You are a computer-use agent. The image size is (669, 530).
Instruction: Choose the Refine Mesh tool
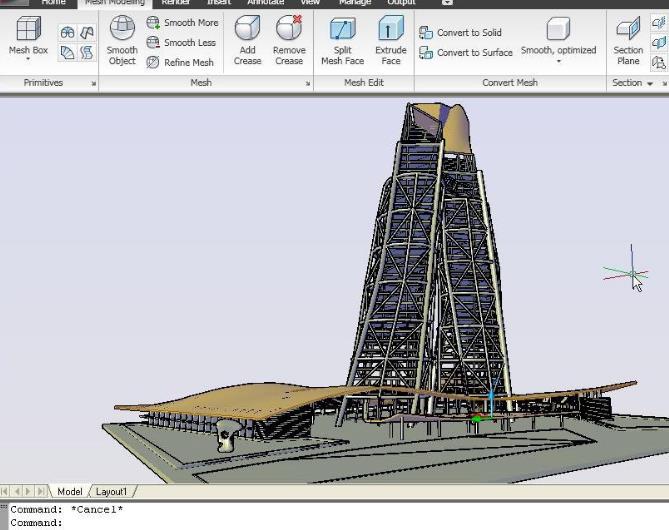(180, 62)
